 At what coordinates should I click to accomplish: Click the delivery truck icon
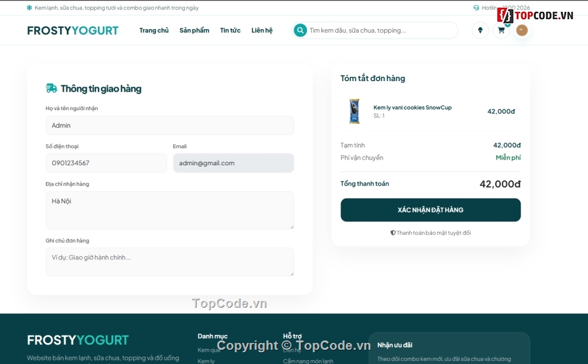[x=51, y=89]
